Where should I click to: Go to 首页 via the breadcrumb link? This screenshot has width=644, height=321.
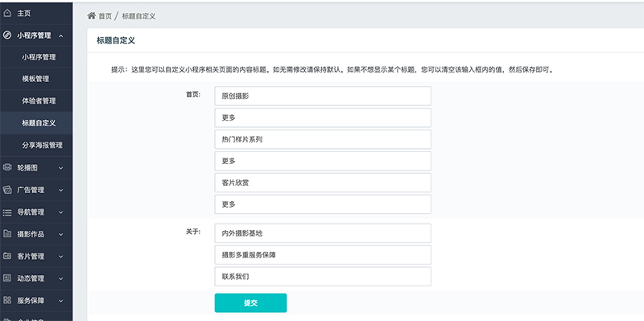coord(105,16)
